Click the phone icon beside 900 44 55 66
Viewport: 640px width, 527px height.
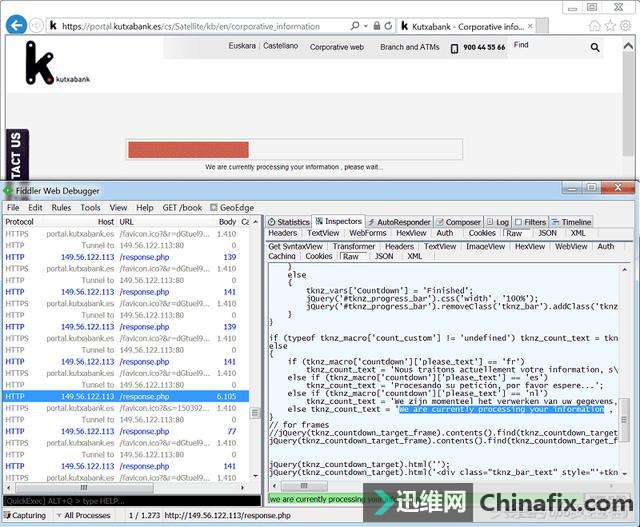pyautogui.click(x=454, y=48)
